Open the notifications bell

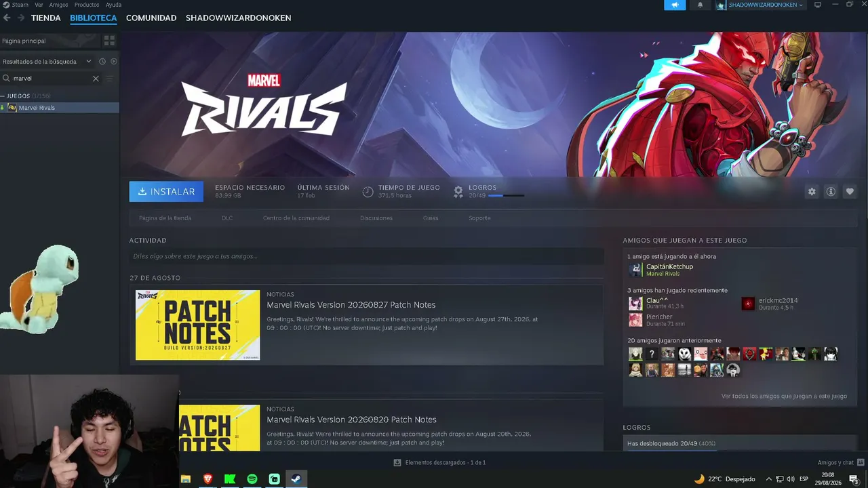(x=700, y=5)
